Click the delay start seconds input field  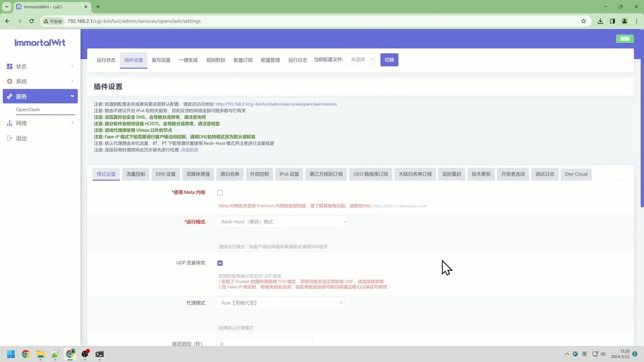264,343
